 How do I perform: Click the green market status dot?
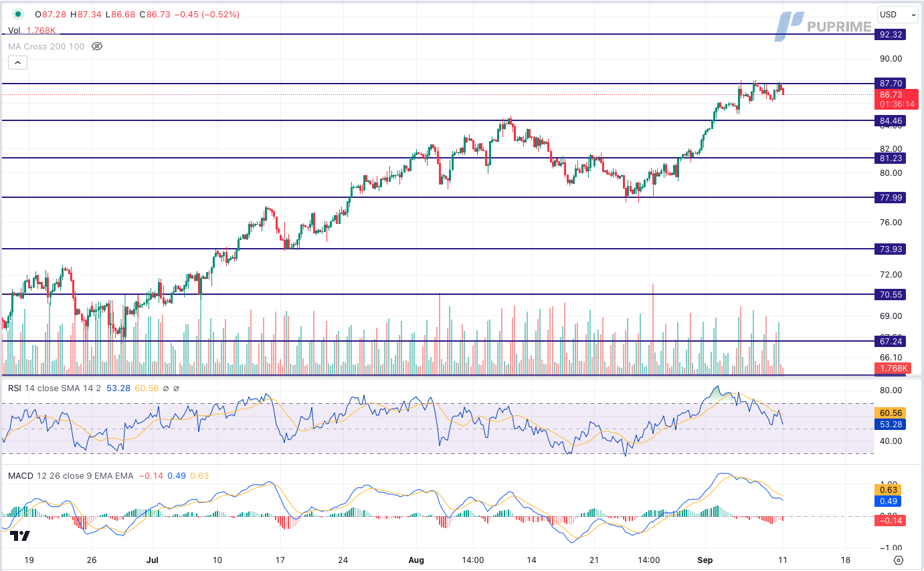pyautogui.click(x=17, y=14)
